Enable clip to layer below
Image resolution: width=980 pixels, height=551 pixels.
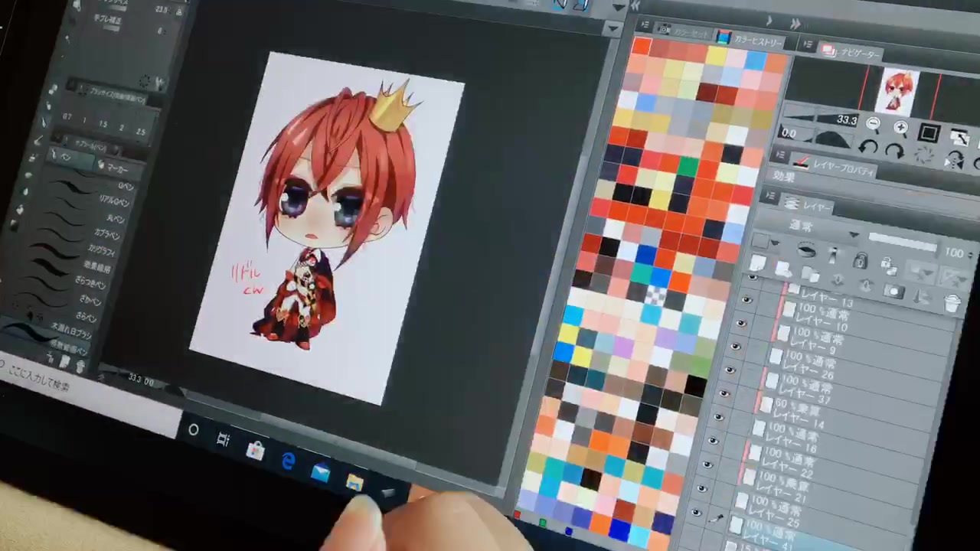click(807, 250)
